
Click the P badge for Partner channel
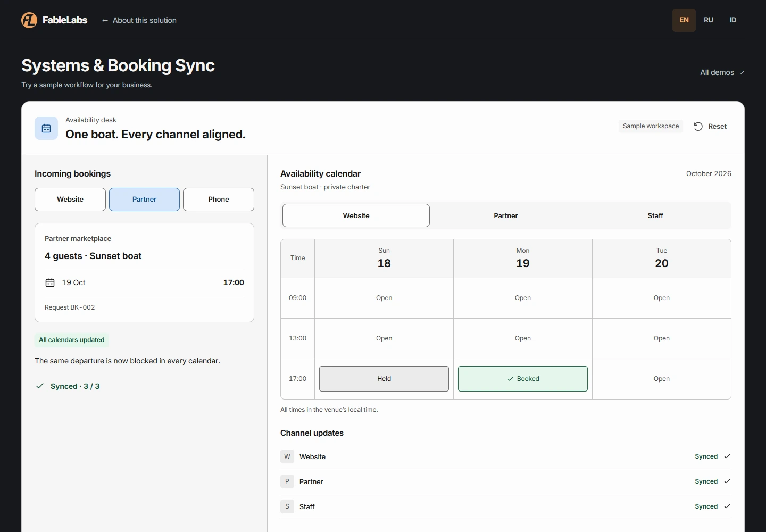pos(287,481)
